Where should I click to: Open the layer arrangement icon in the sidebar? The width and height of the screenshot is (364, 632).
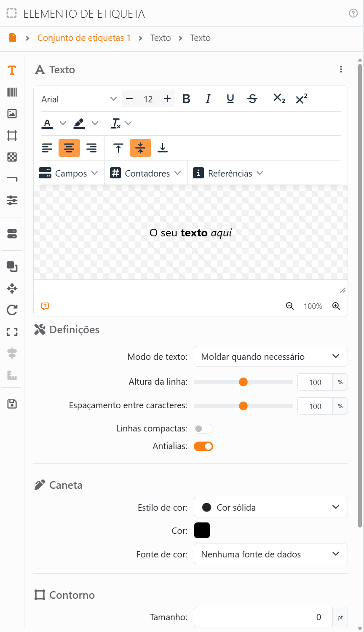coord(12,266)
